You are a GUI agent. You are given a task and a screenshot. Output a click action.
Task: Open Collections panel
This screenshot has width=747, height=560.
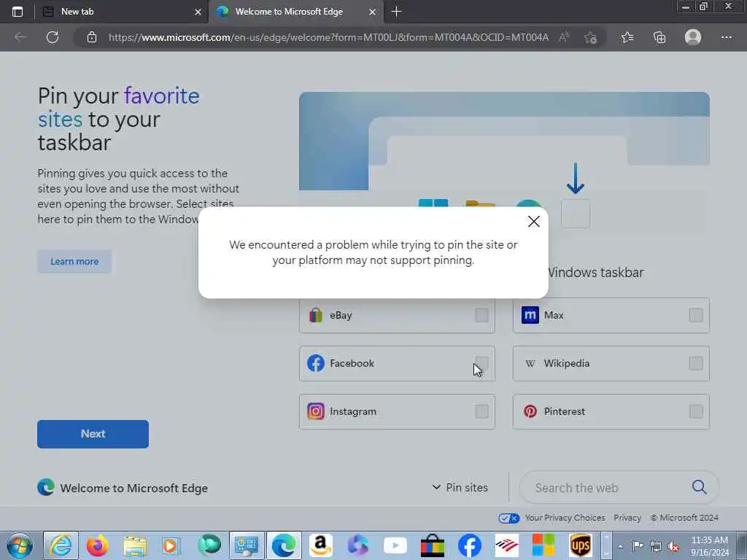coord(659,37)
